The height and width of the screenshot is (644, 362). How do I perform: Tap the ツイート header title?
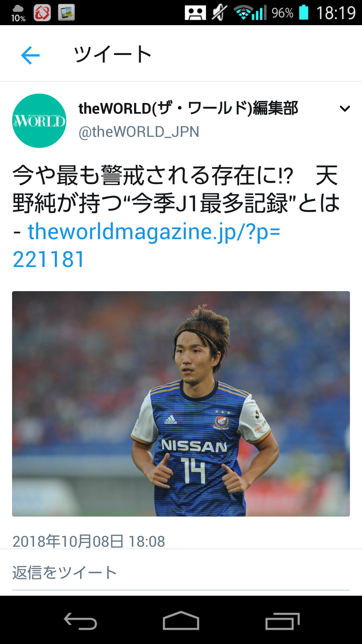click(112, 54)
